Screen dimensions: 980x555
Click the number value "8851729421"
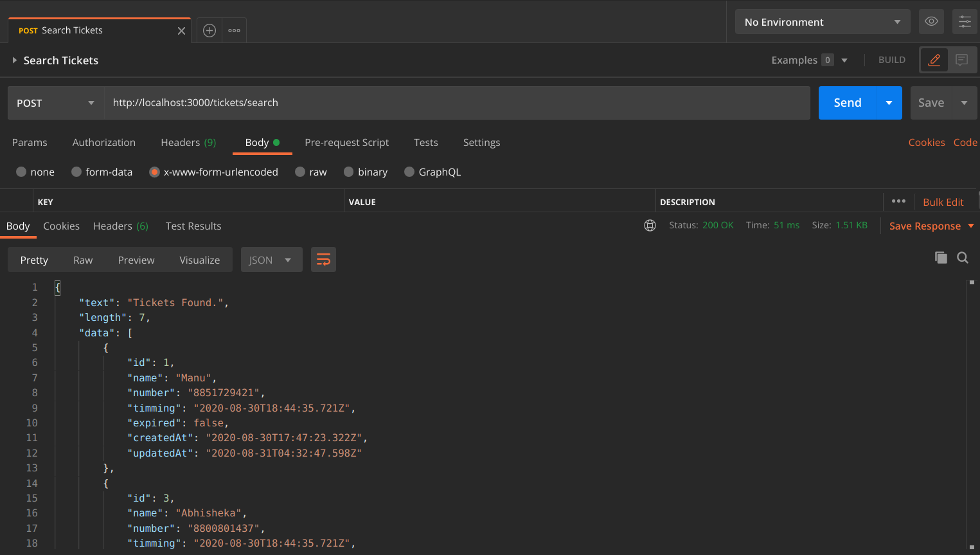[224, 393]
